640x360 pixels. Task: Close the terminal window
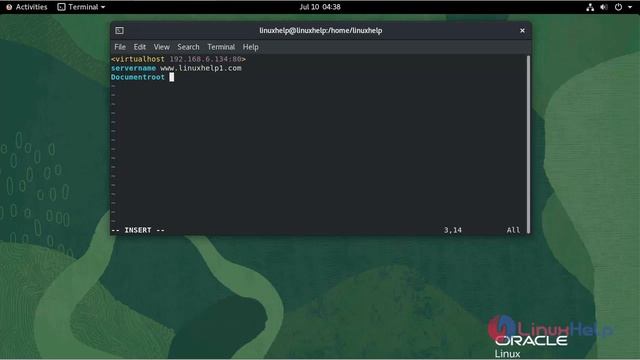pos(522,31)
